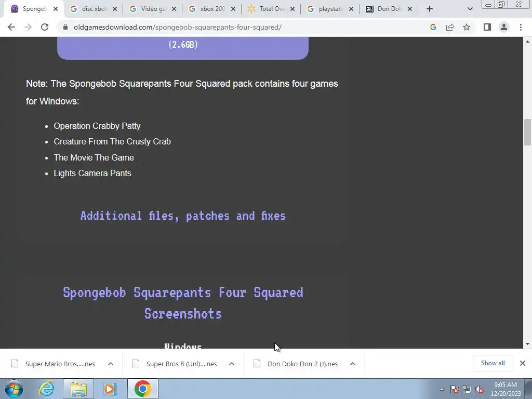Close the downloads bar
The height and width of the screenshot is (399, 532).
tap(523, 363)
